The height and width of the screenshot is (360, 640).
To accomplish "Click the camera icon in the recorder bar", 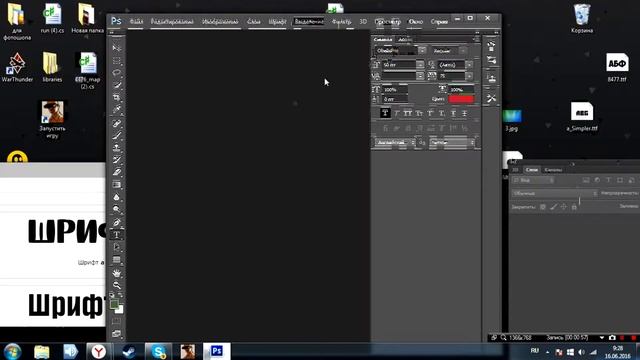I will (x=612, y=338).
